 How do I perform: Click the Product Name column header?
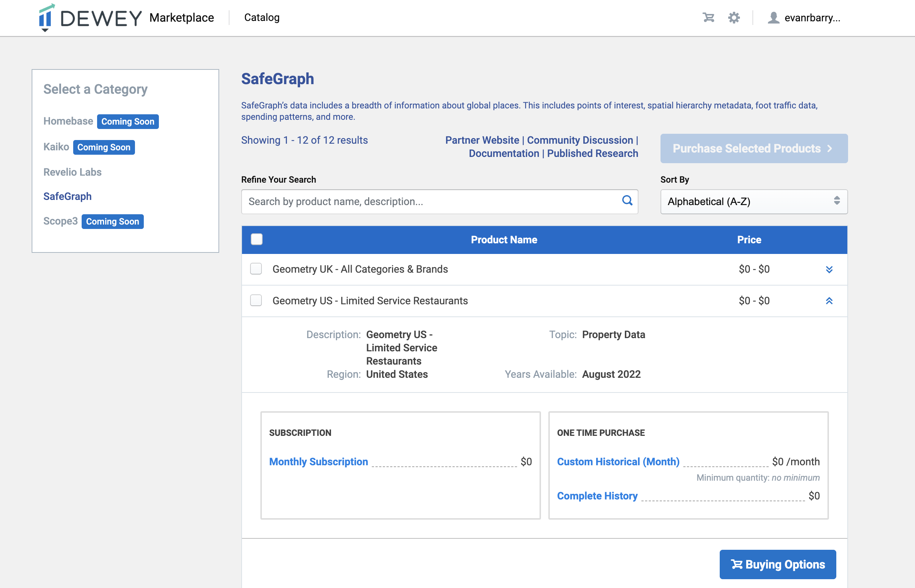pos(503,240)
